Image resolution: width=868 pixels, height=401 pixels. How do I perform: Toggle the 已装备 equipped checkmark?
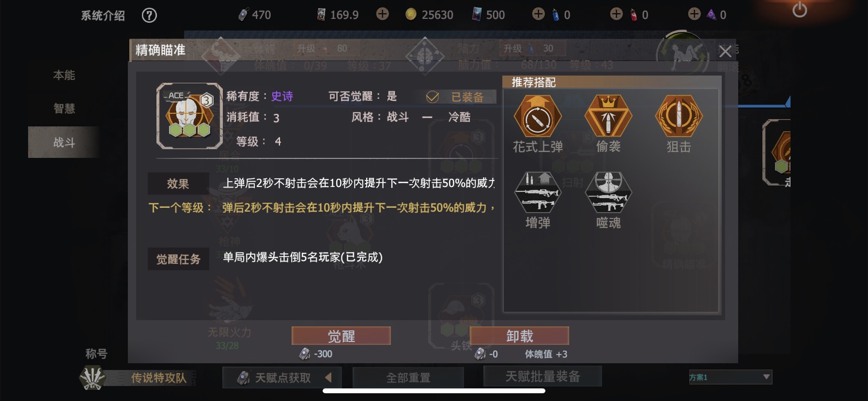tap(432, 97)
